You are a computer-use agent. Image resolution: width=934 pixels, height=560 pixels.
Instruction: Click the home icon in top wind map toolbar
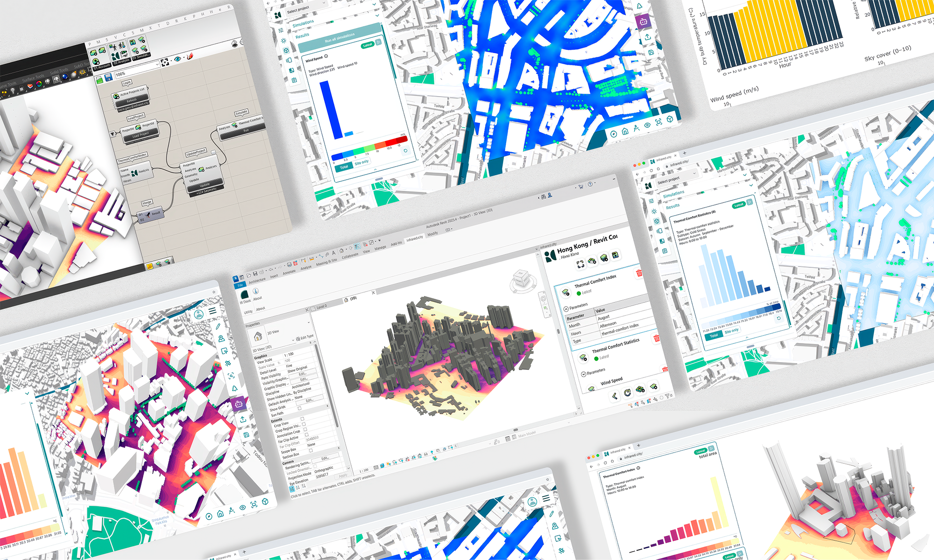[x=625, y=131]
